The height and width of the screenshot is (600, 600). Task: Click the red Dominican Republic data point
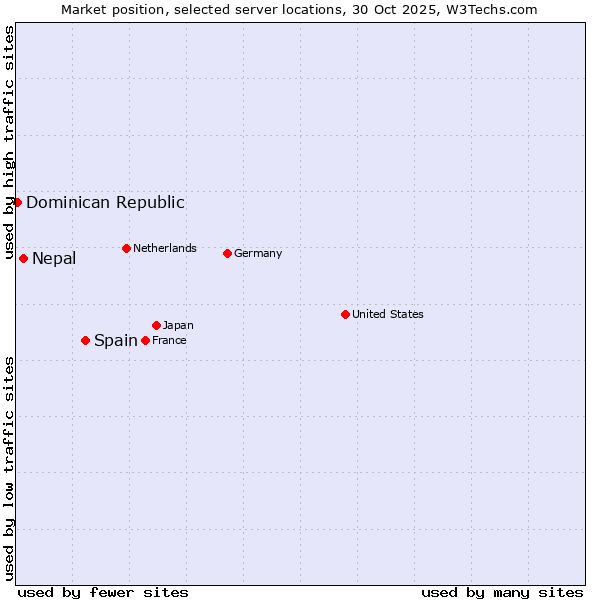point(17,202)
